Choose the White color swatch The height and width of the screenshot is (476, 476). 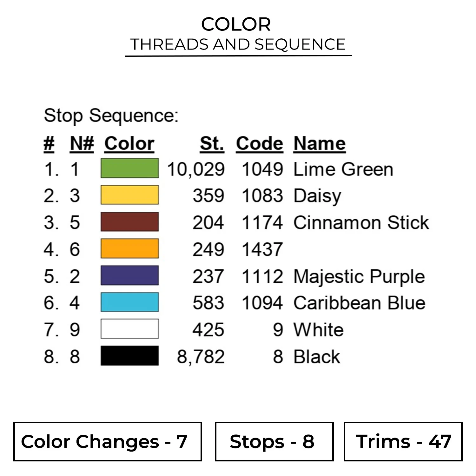[129, 329]
